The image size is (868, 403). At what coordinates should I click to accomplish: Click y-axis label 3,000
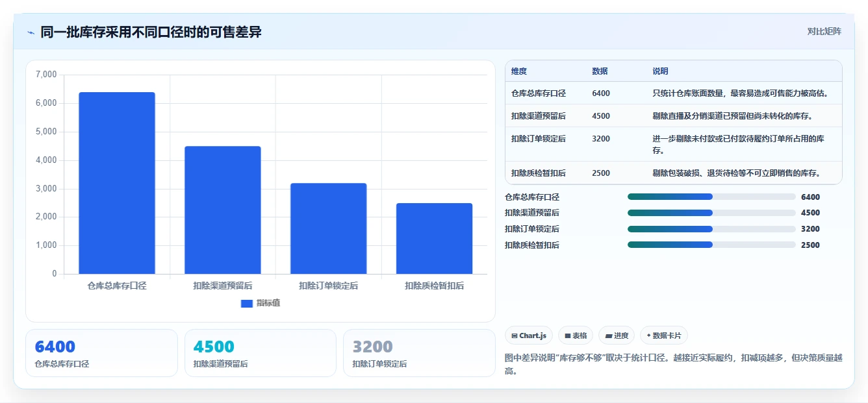click(46, 189)
